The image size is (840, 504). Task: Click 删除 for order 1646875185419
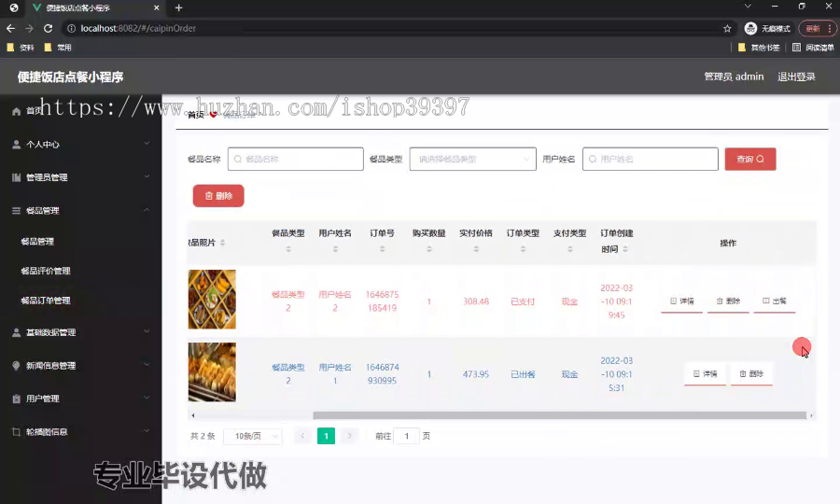tap(728, 301)
